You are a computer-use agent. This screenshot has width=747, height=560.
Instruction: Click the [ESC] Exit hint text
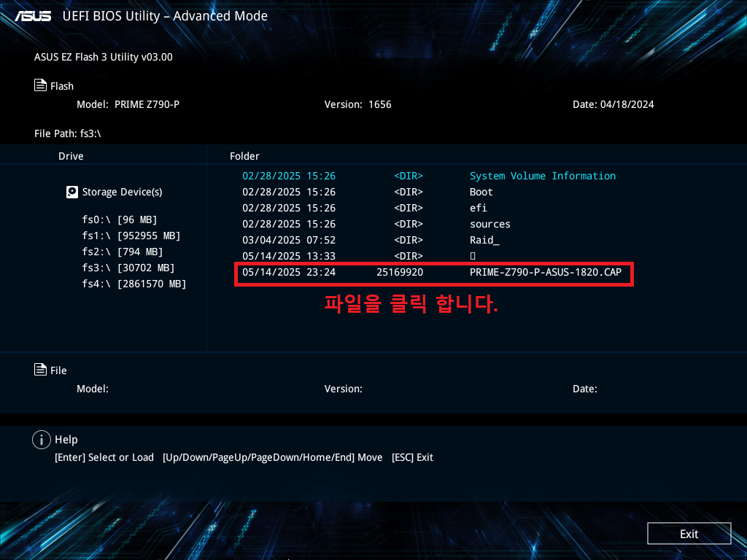pos(412,457)
